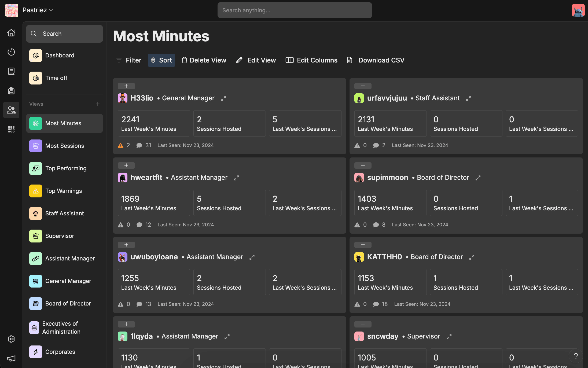This screenshot has width=588, height=368.
Task: Click the plus tag on urfavvjujuu's card
Action: tap(363, 86)
